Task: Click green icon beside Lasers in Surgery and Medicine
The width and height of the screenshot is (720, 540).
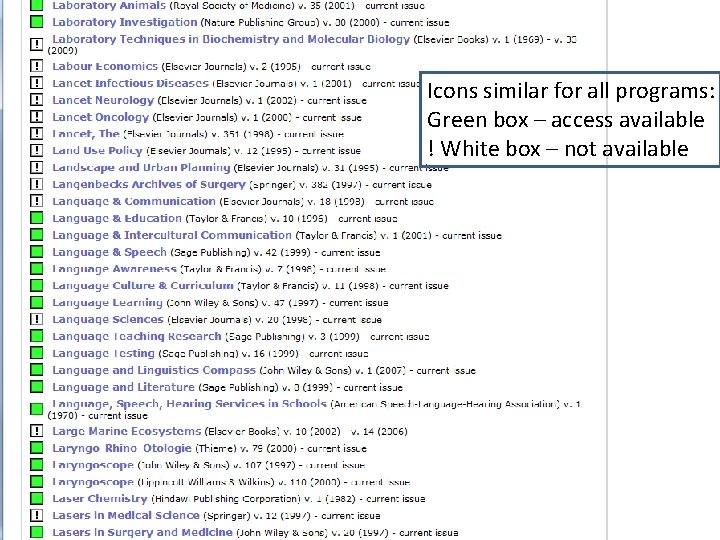Action: tap(36, 532)
